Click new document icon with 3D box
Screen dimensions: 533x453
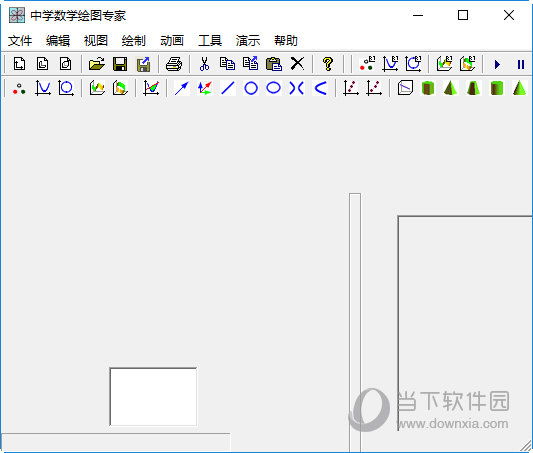pyautogui.click(x=65, y=64)
